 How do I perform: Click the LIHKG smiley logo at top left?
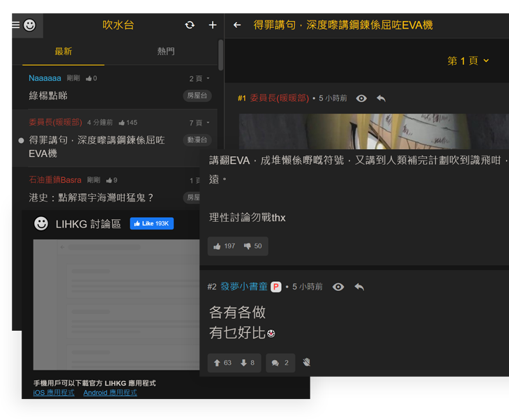(x=29, y=25)
